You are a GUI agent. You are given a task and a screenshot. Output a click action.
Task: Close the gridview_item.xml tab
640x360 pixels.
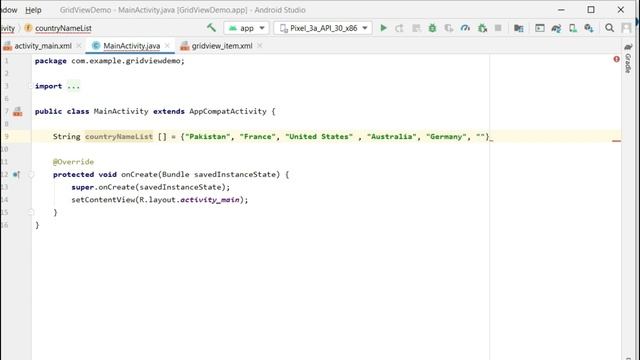point(260,46)
